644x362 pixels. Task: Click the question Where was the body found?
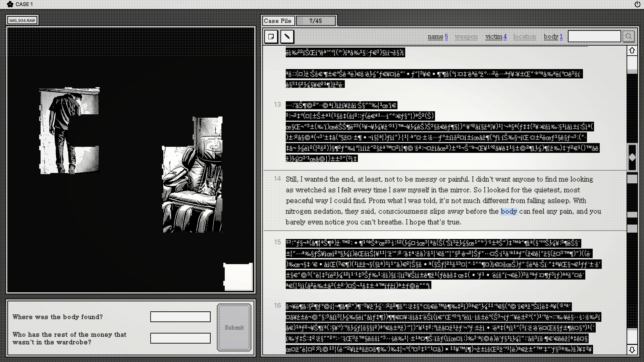(58, 317)
